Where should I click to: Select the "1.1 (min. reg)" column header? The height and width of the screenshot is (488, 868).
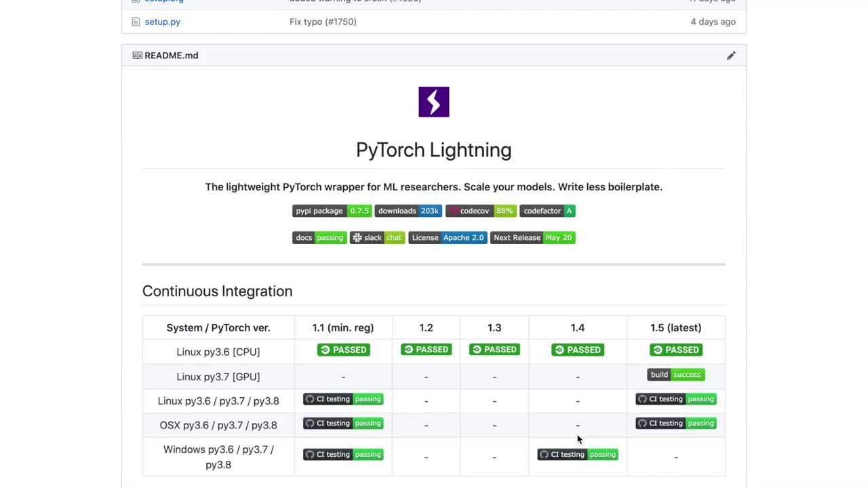pos(343,327)
